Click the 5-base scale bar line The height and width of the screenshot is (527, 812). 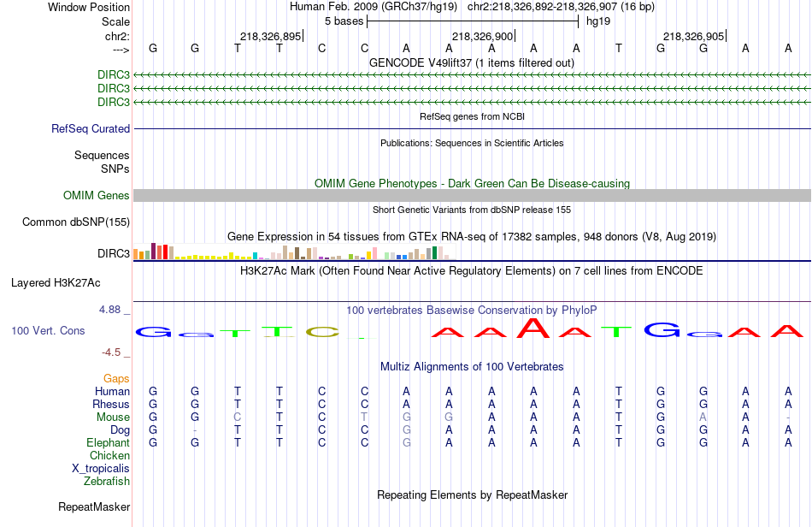click(473, 21)
